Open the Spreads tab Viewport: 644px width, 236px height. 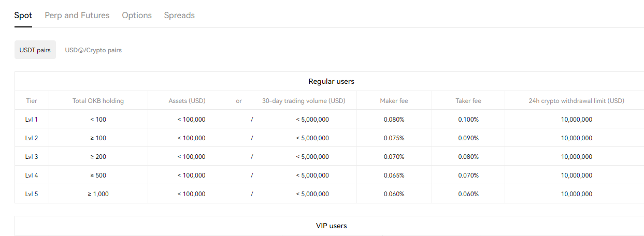click(x=179, y=16)
